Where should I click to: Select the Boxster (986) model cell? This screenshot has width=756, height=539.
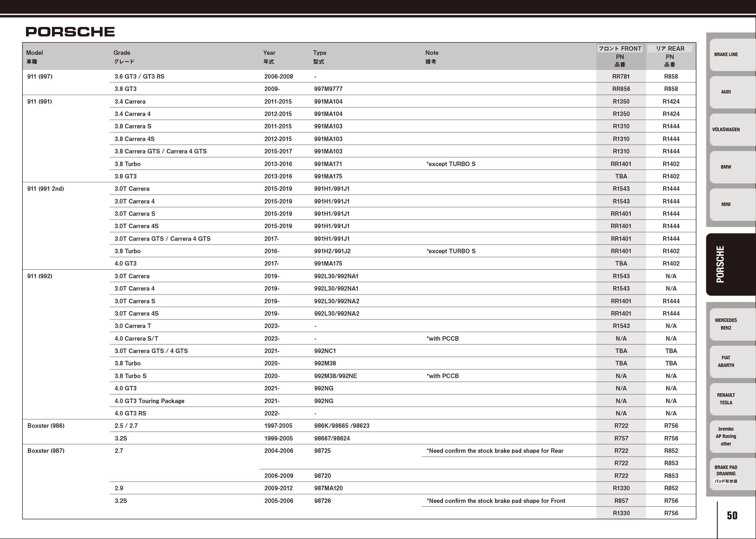(46, 426)
